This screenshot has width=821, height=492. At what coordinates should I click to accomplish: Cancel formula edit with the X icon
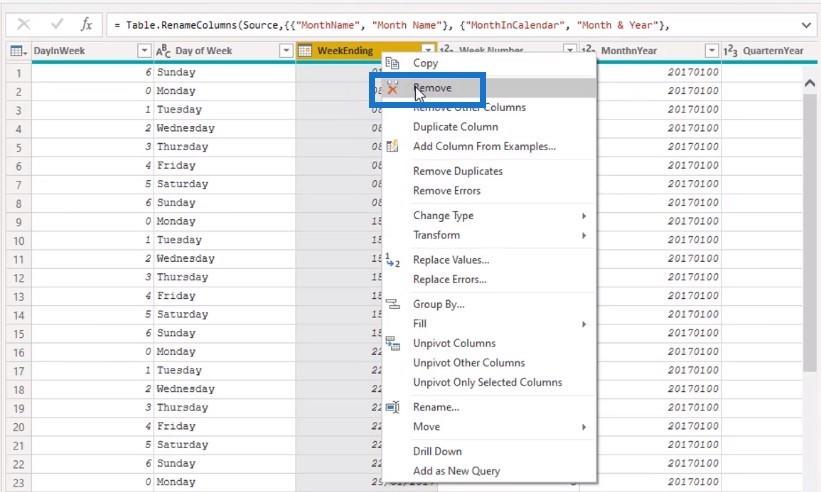24,24
